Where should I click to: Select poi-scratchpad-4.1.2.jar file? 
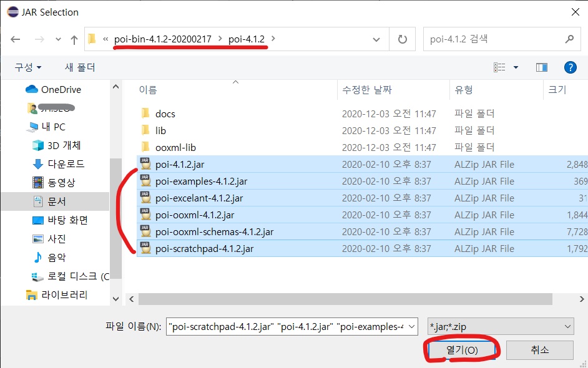(x=204, y=248)
